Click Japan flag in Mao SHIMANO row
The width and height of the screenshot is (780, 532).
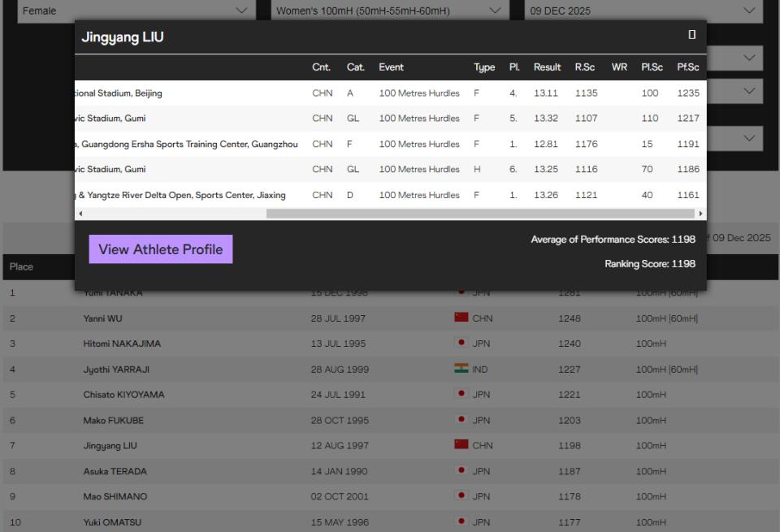point(461,495)
